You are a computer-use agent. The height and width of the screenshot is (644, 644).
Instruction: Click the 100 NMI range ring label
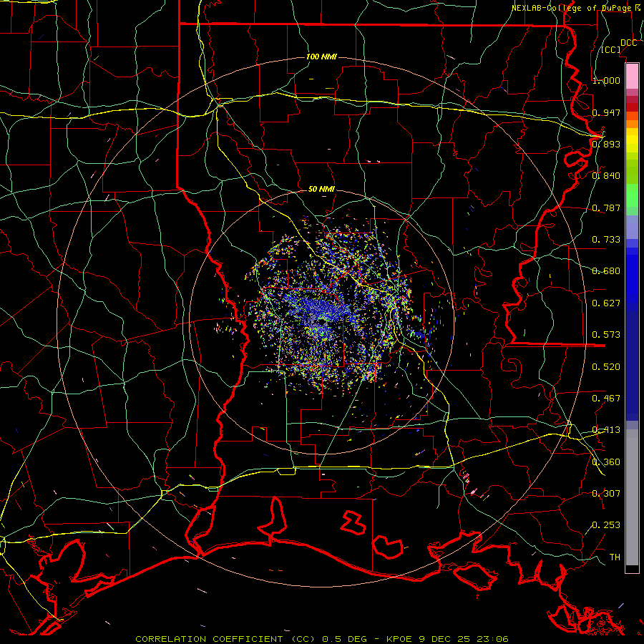321,57
